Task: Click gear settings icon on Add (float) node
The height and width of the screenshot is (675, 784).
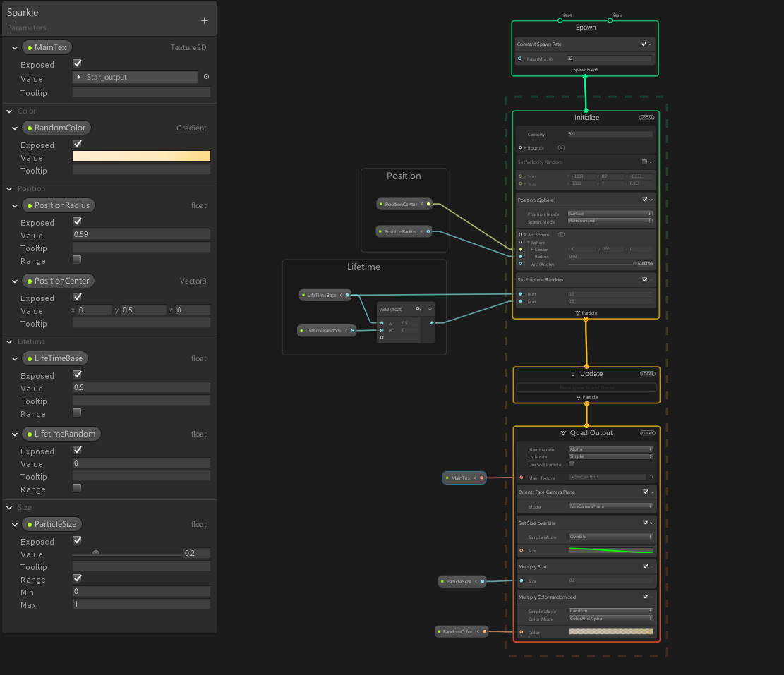Action: 419,309
